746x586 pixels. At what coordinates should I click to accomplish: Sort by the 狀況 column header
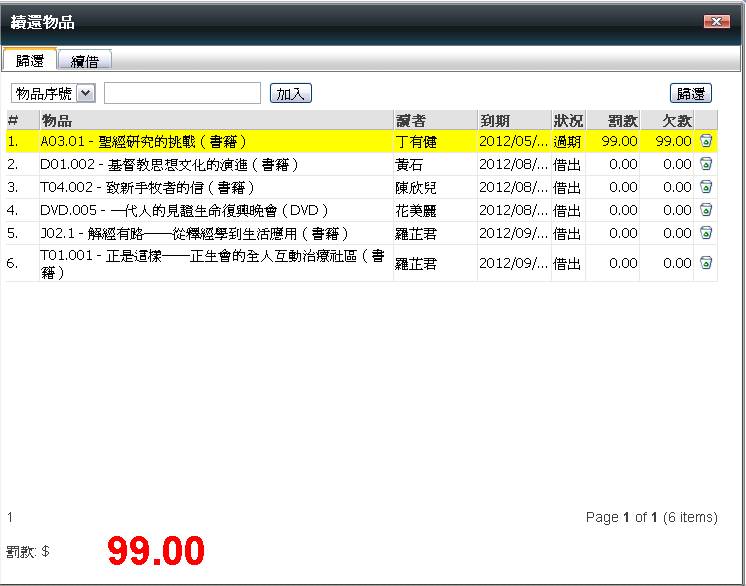tap(567, 120)
